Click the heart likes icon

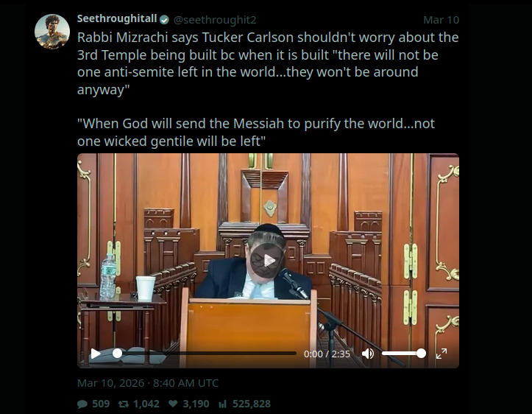(x=173, y=404)
